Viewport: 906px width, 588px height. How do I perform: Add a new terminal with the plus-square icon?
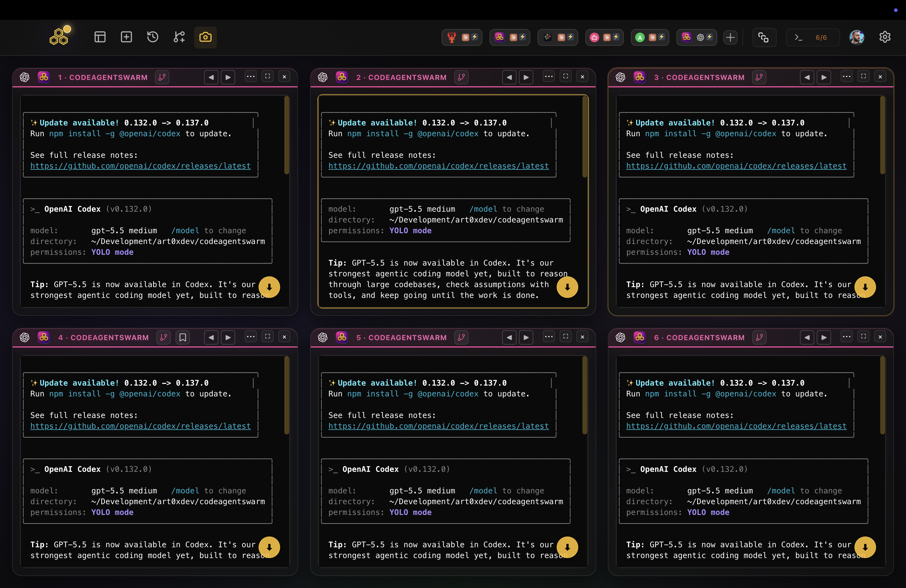coord(126,37)
